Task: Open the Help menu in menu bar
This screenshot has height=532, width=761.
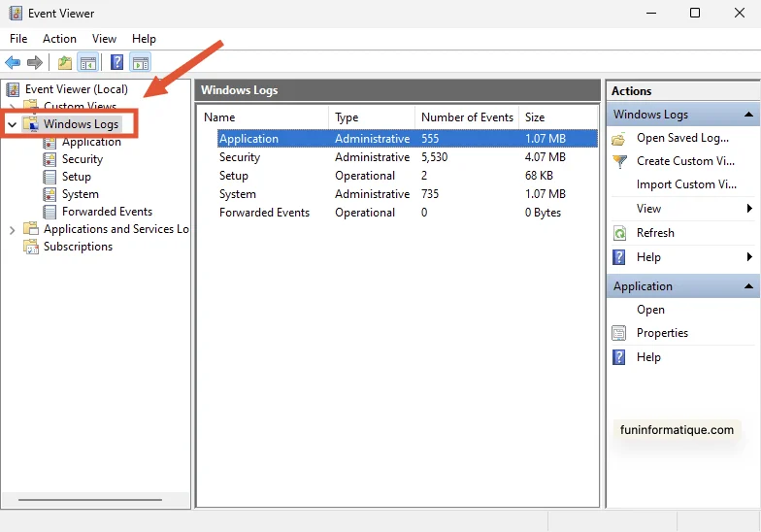Action: coord(144,39)
